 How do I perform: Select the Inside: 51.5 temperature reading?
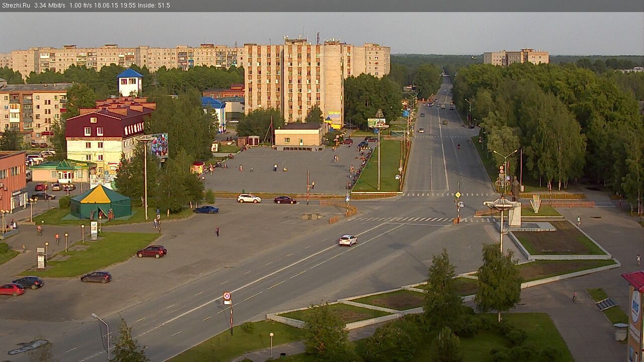tap(153, 6)
